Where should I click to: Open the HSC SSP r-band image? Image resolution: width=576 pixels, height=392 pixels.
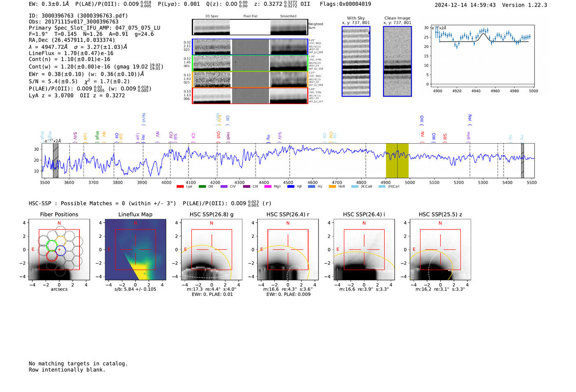tap(288, 250)
